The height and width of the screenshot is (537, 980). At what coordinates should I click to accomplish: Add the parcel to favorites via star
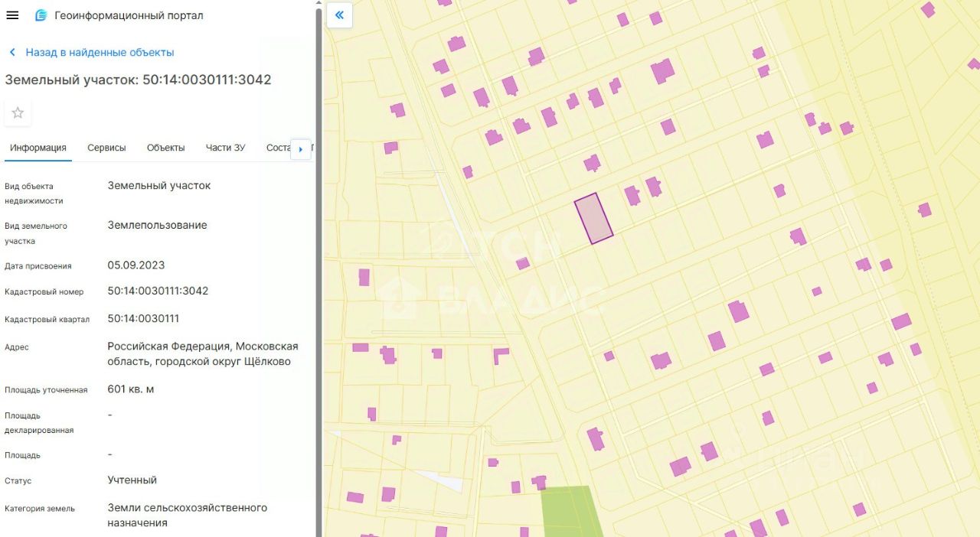[x=18, y=113]
